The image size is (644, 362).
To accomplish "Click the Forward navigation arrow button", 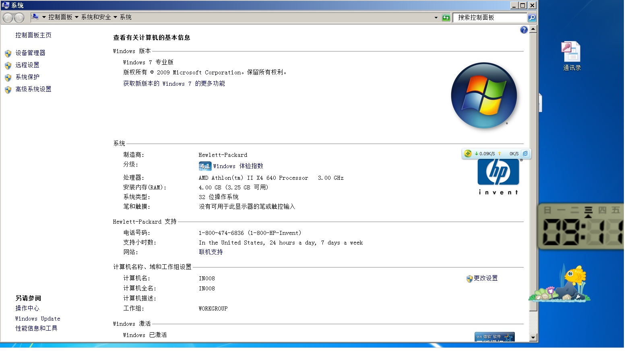I will pyautogui.click(x=19, y=18).
